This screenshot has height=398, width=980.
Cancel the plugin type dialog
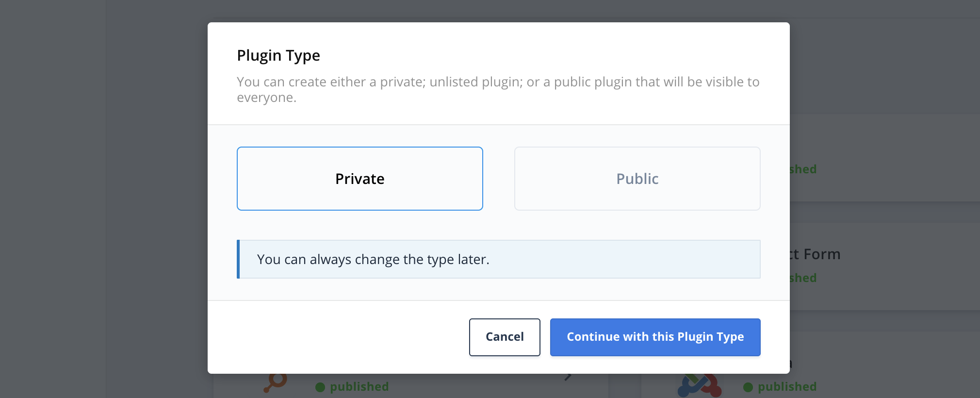tap(504, 337)
